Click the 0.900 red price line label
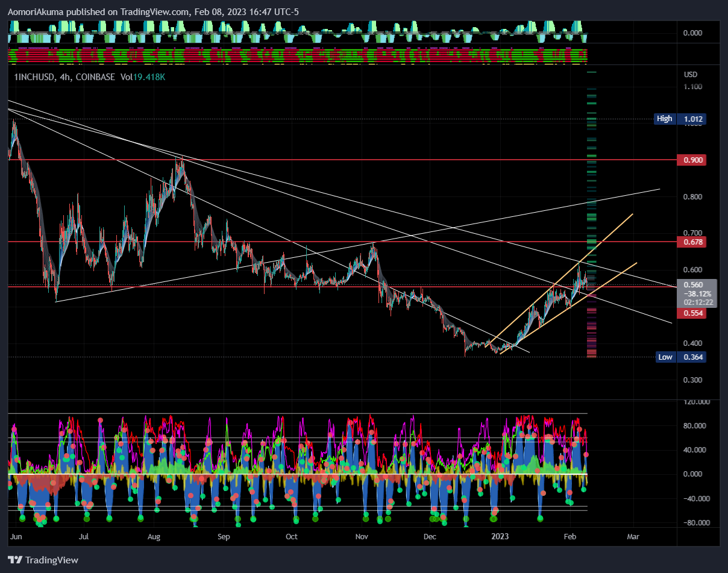Screen dimensions: 728x573 (x=693, y=160)
